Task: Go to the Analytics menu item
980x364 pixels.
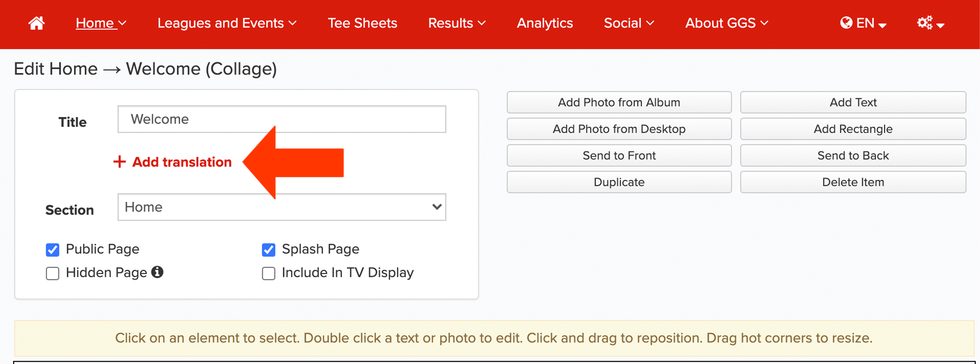Action: point(545,23)
